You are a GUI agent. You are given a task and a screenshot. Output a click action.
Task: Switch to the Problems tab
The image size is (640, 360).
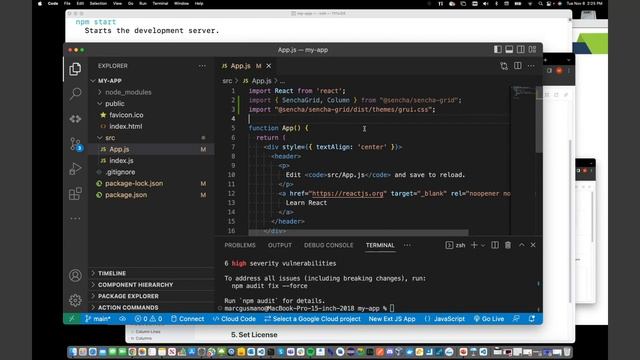pyautogui.click(x=240, y=245)
